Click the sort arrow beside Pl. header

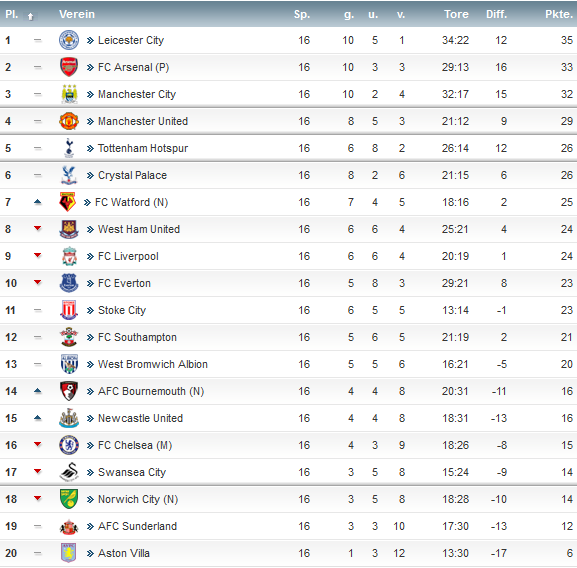click(x=31, y=16)
